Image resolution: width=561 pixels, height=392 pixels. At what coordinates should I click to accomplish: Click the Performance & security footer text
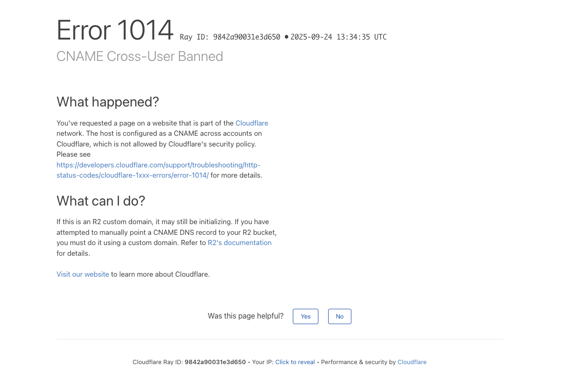pos(358,362)
